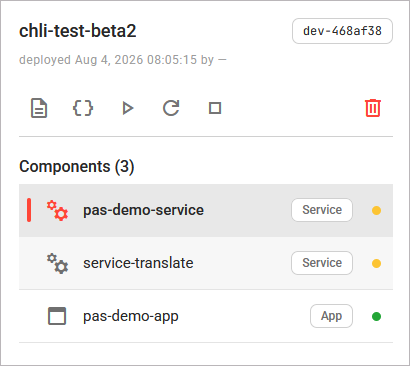Select the service-translate component row
This screenshot has width=410, height=366.
206,263
